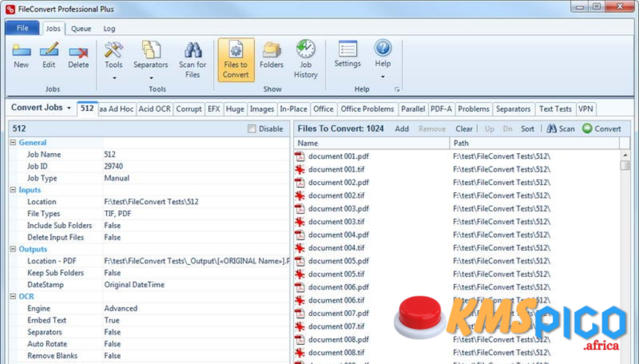
Task: Click PDF icon of document 005.pdf
Action: click(300, 261)
